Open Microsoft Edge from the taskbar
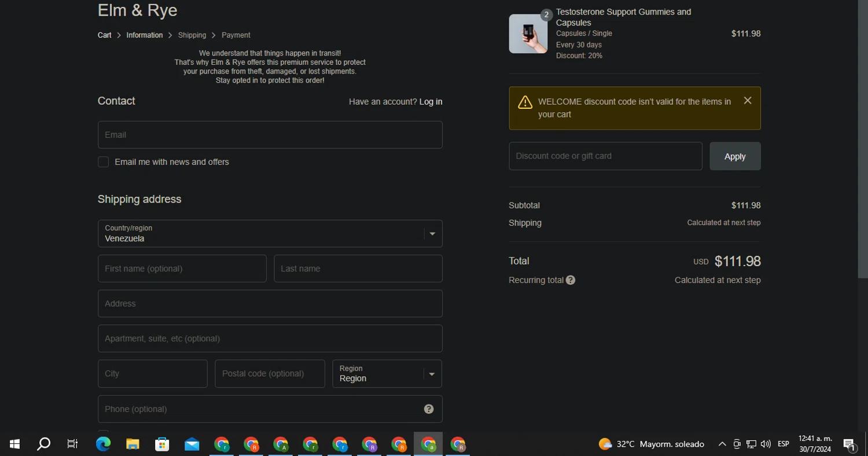The height and width of the screenshot is (456, 868). click(103, 444)
